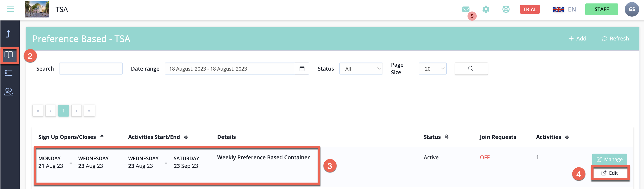This screenshot has height=189, width=644.
Task: Sort by Activities Start/End column
Action: 186,137
